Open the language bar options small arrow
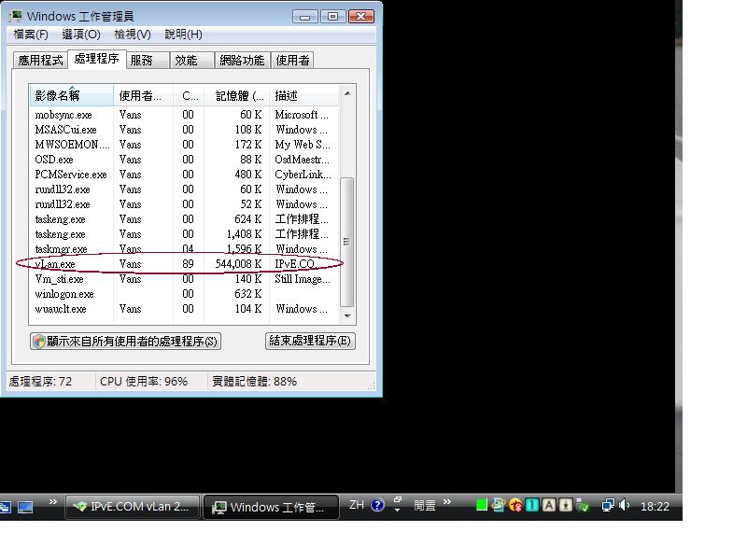 point(398,511)
